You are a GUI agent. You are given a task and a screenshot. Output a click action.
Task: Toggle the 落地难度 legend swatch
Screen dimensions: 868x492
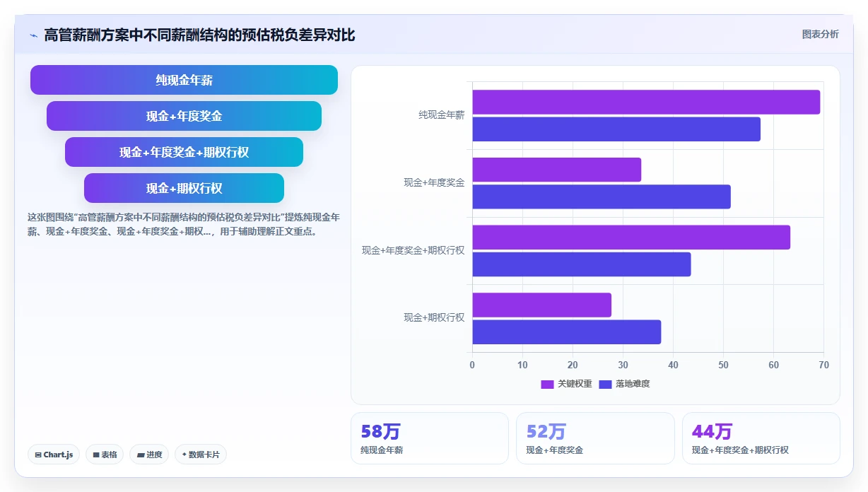point(605,384)
